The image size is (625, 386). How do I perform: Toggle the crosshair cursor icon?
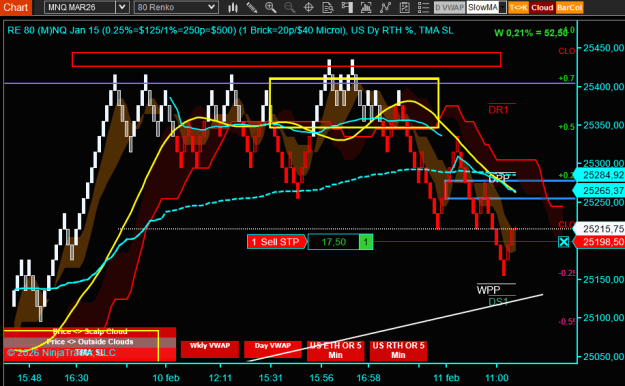pos(309,8)
